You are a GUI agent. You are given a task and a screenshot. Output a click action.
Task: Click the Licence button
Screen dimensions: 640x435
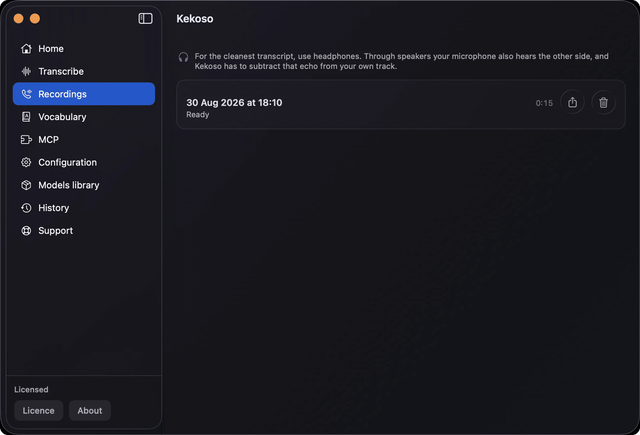pos(38,411)
